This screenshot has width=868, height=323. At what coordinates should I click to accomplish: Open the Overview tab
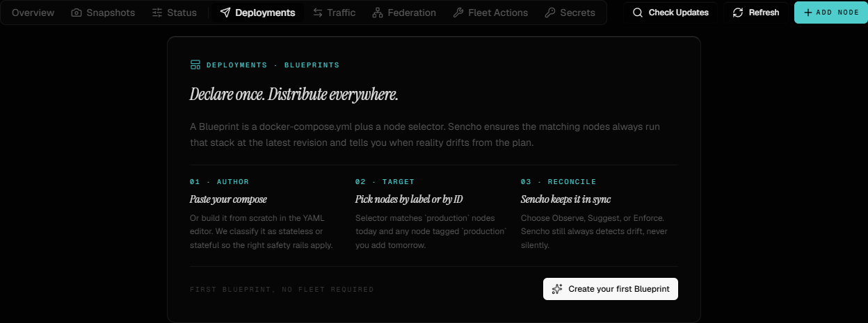(33, 13)
